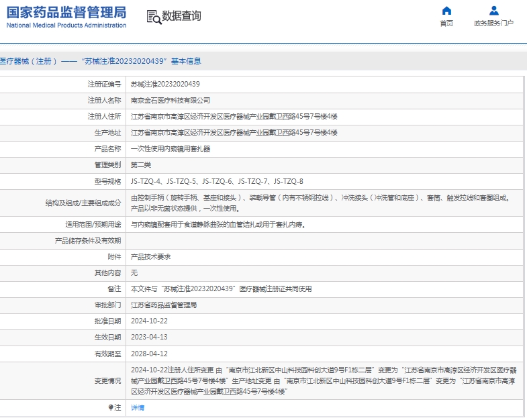Click 江苏省药品监督管理局 approval department value

pos(164,305)
